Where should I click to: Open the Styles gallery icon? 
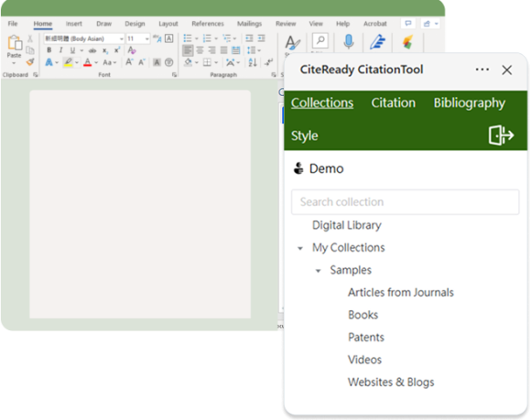(292, 43)
